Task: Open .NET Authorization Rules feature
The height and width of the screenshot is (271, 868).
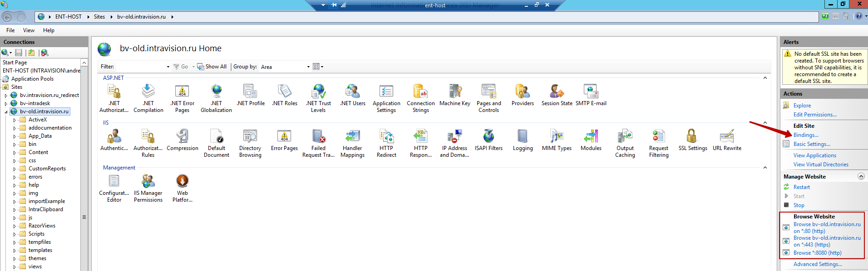Action: (114, 98)
